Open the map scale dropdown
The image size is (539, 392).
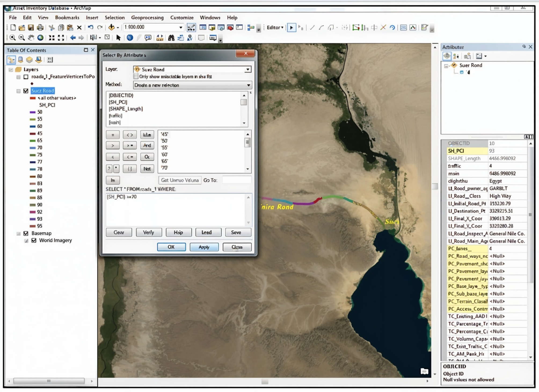pos(181,27)
